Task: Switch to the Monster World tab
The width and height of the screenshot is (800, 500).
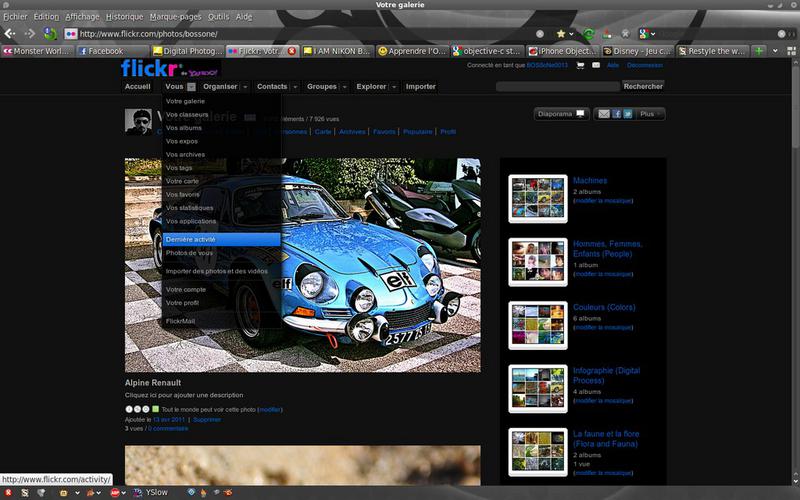Action: click(38, 51)
